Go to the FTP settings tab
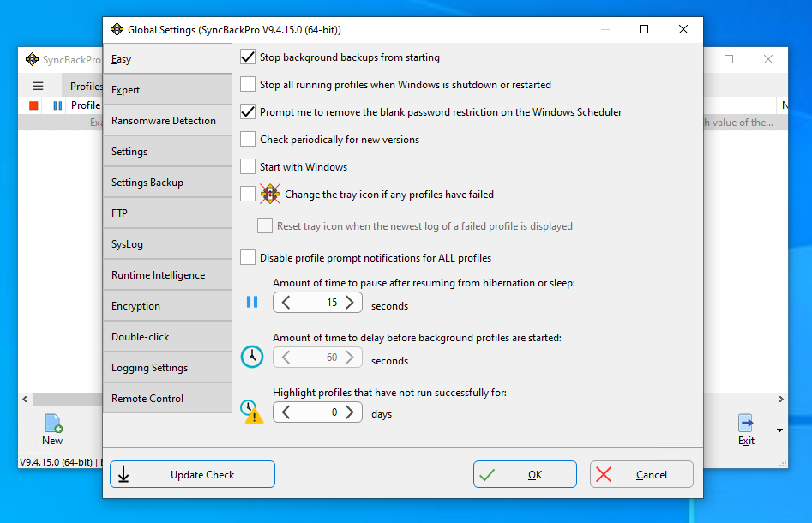 (x=167, y=213)
